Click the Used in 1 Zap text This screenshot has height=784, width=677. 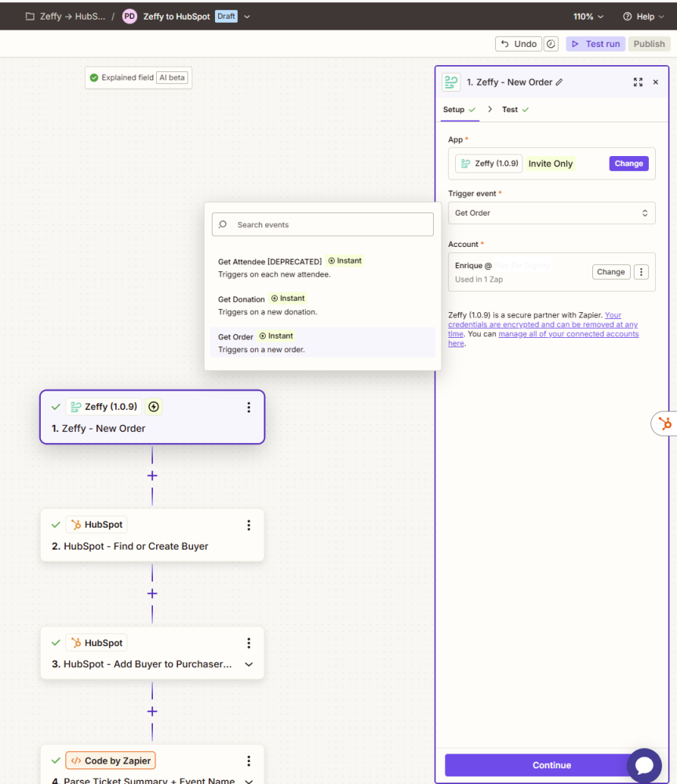coord(479,280)
